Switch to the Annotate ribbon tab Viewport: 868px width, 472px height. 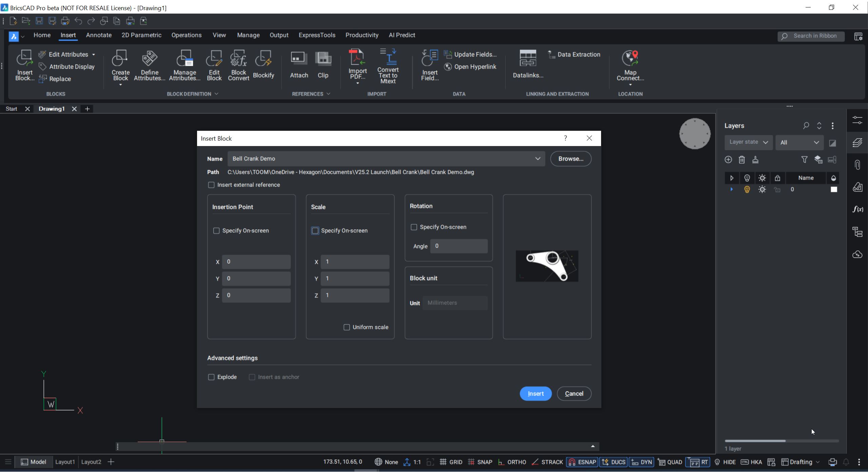(x=99, y=35)
